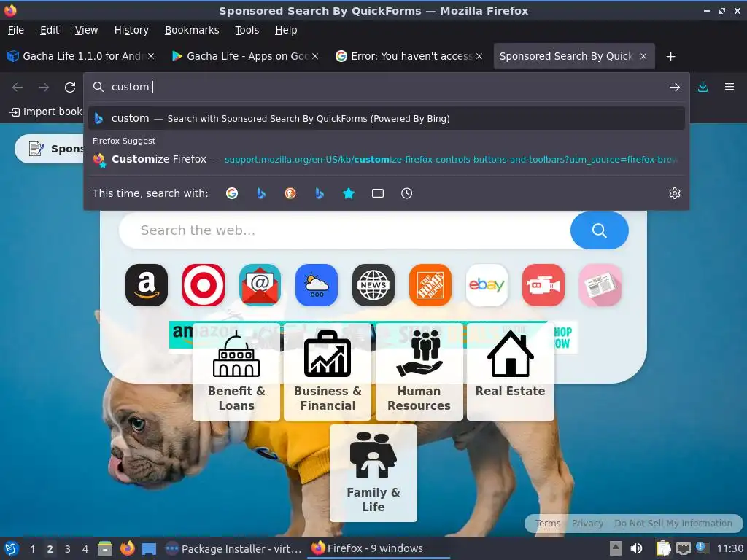
Task: Open the eBay shortcut tile
Action: pos(487,285)
